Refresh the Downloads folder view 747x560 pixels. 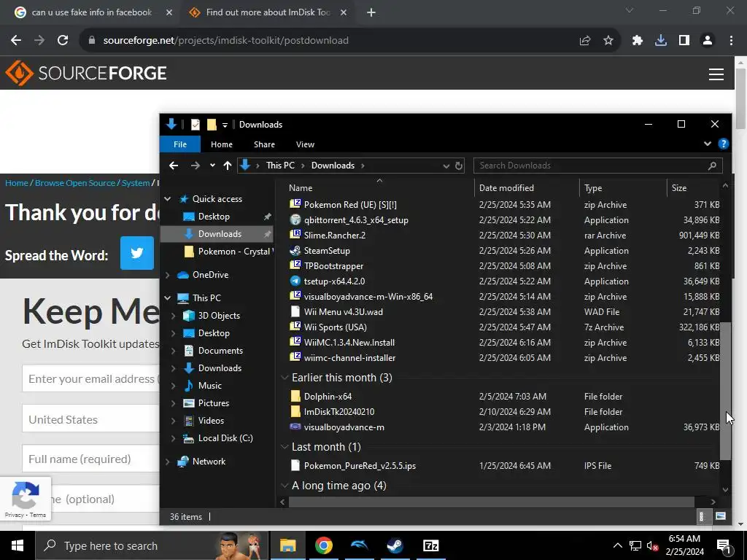click(x=459, y=166)
